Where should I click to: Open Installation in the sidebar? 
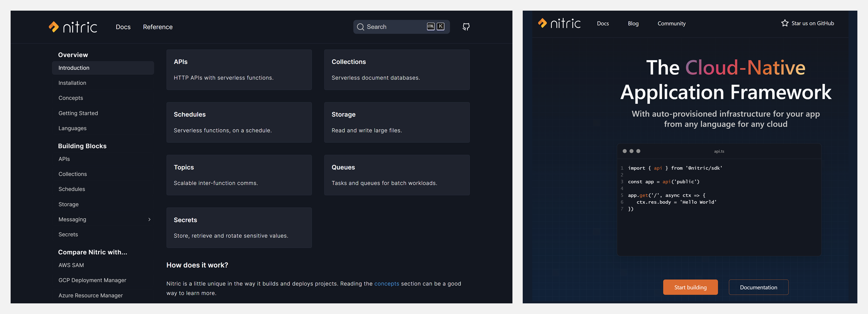72,83
